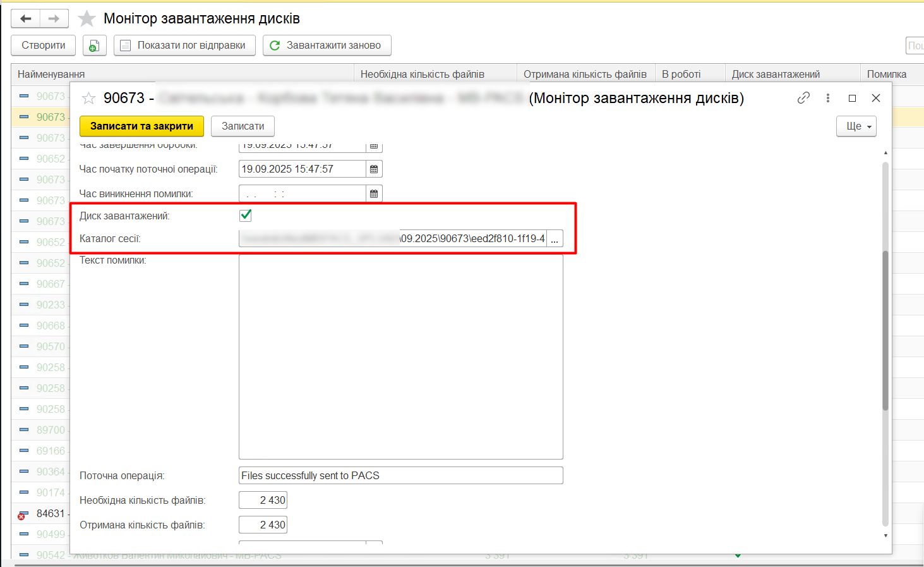This screenshot has width=924, height=567.
Task: Expand the Ще dropdown menu
Action: (x=856, y=126)
